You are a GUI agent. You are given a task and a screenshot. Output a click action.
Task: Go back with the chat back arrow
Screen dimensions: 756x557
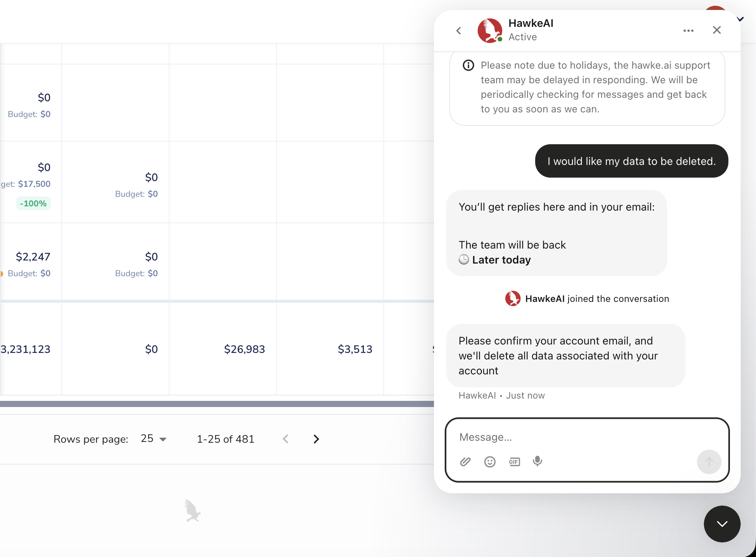(x=459, y=31)
